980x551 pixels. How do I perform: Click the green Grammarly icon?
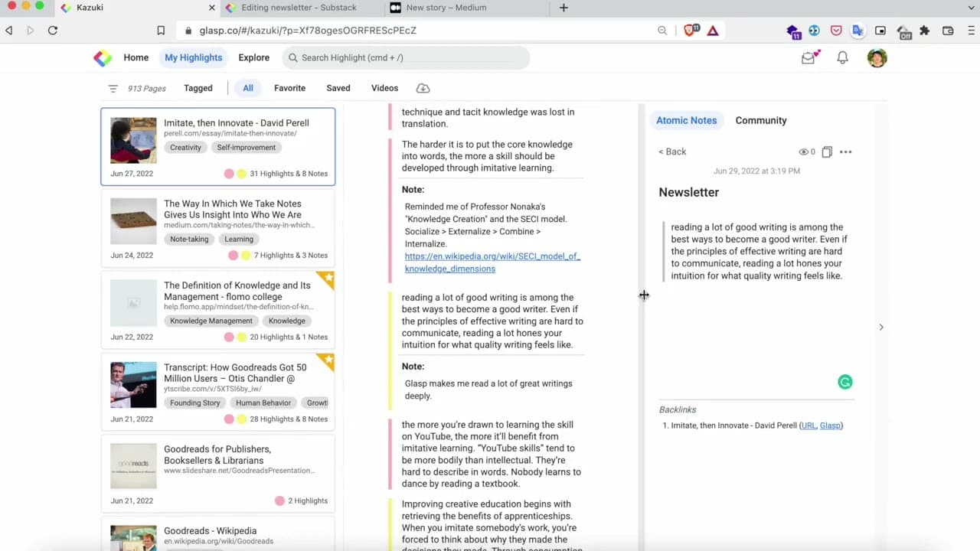pos(845,382)
